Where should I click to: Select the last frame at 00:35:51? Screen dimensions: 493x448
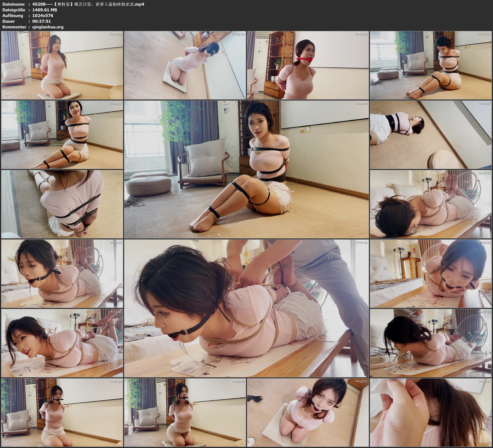pos(430,412)
